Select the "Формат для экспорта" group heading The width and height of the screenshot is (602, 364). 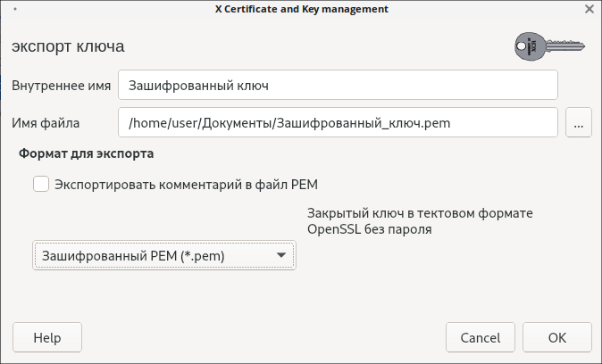87,153
